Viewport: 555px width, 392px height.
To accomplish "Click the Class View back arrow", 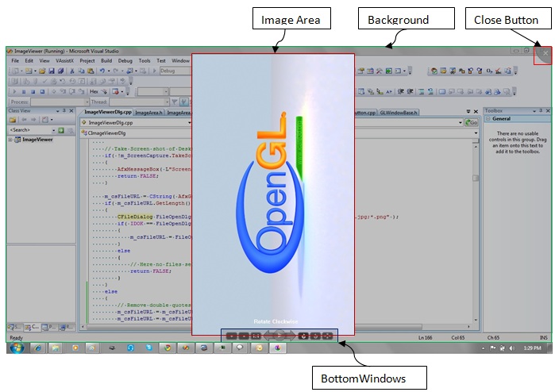I will tap(24, 120).
